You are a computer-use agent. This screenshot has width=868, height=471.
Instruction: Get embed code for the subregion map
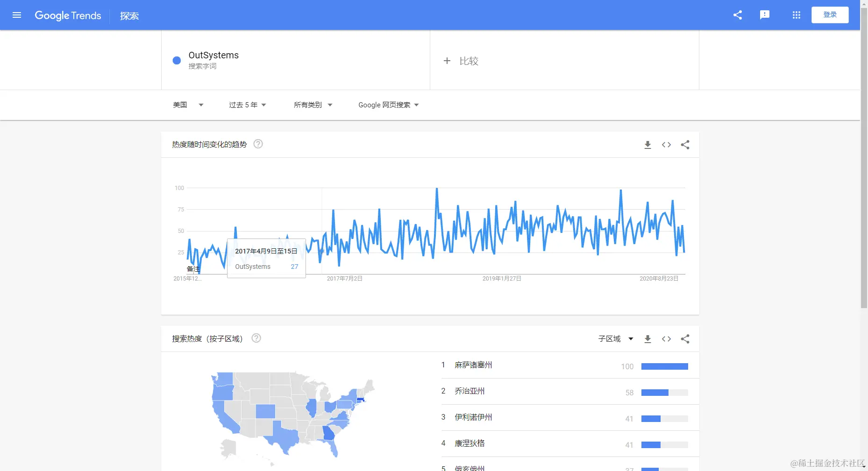click(x=666, y=339)
